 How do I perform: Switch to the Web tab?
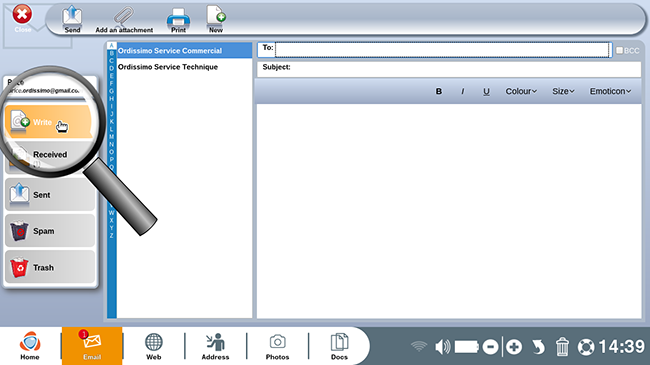[x=153, y=346]
